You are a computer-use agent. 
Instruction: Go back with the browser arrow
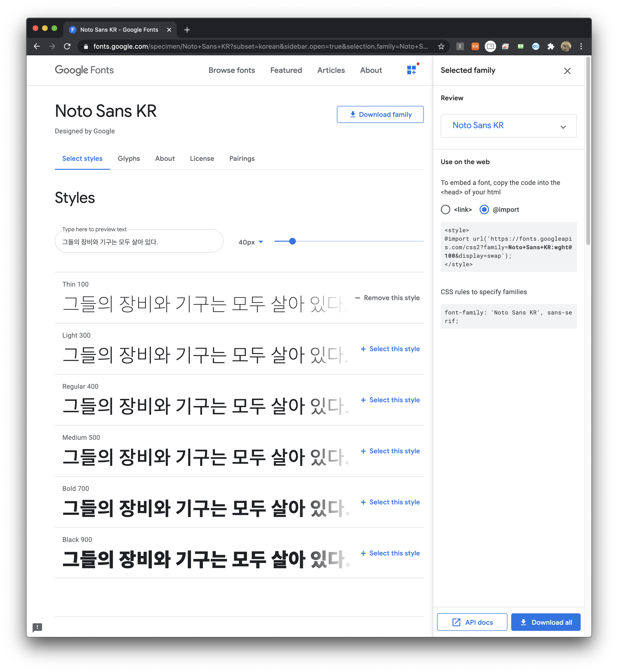37,47
